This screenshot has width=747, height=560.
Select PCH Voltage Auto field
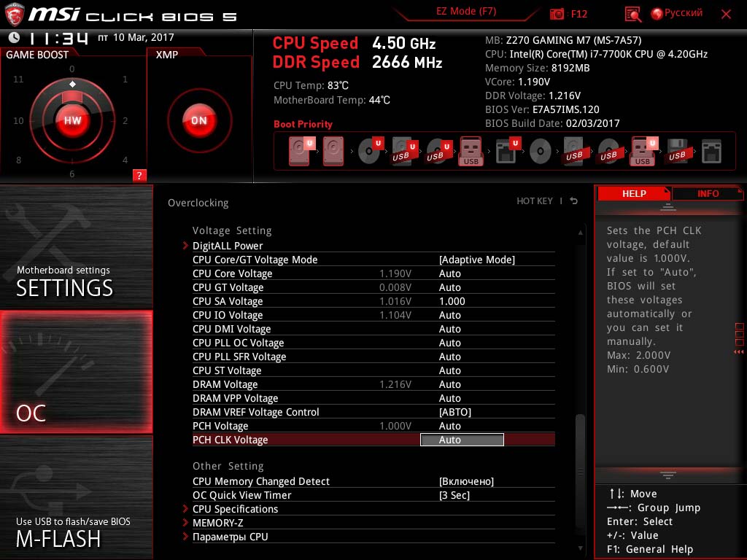(449, 426)
